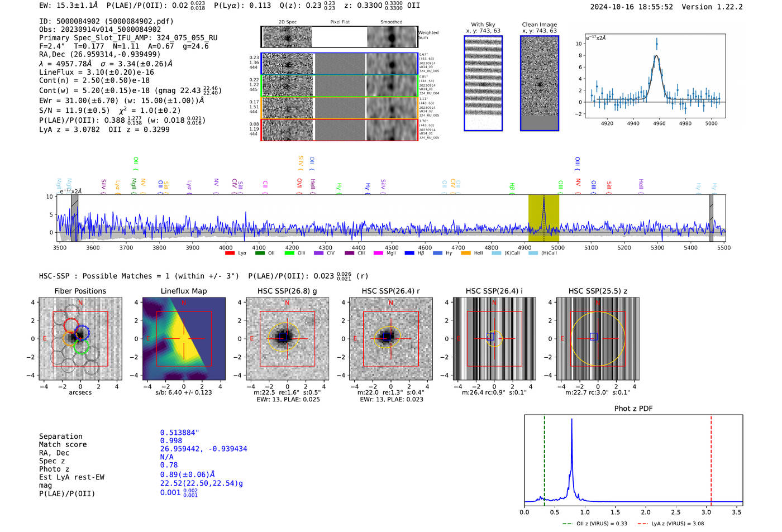Click the Phot z PDF plot
The image size is (782, 532).
[633, 461]
